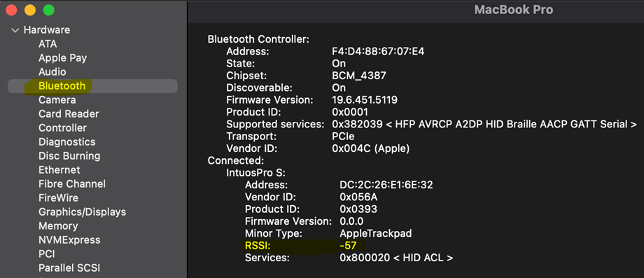Image resolution: width=644 pixels, height=278 pixels.
Task: Select the Disc Burning item
Action: (69, 155)
